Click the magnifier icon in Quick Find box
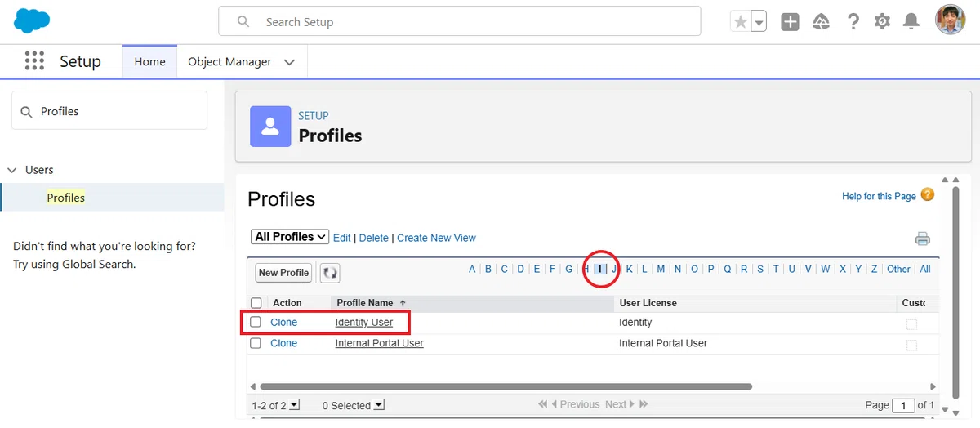980x428 pixels. (x=26, y=111)
